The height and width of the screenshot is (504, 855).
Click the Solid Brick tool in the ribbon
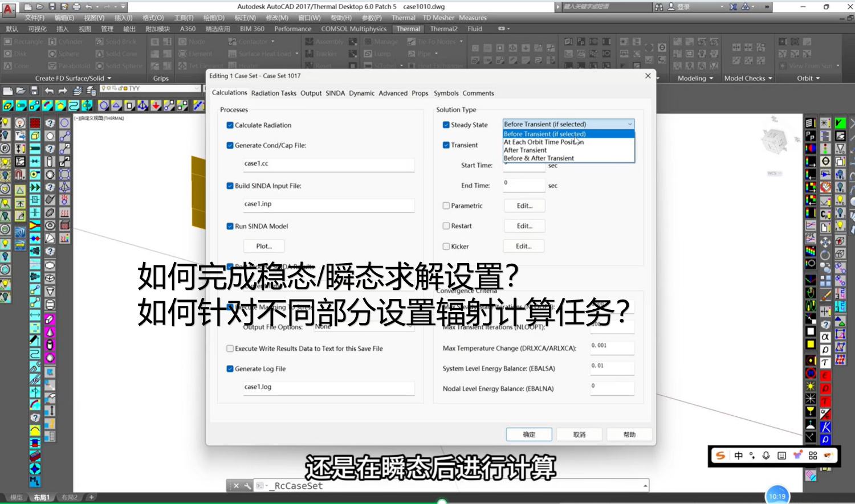pos(116,42)
